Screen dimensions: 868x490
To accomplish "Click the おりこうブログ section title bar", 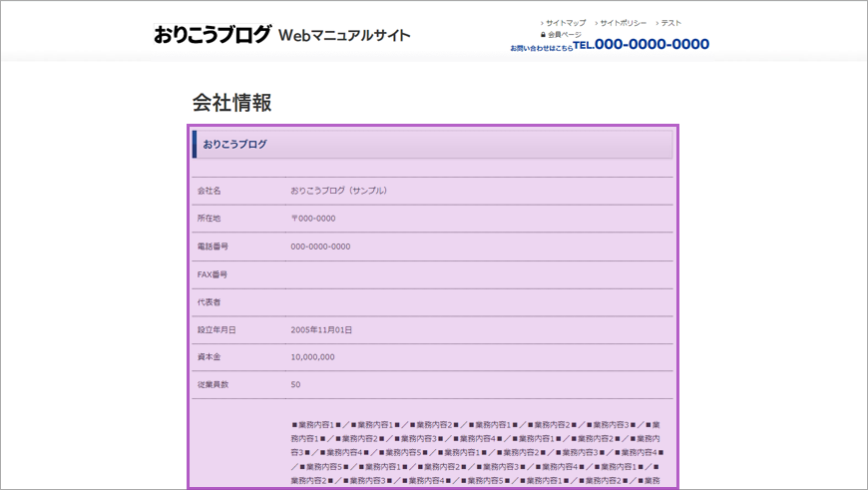I will tap(432, 145).
